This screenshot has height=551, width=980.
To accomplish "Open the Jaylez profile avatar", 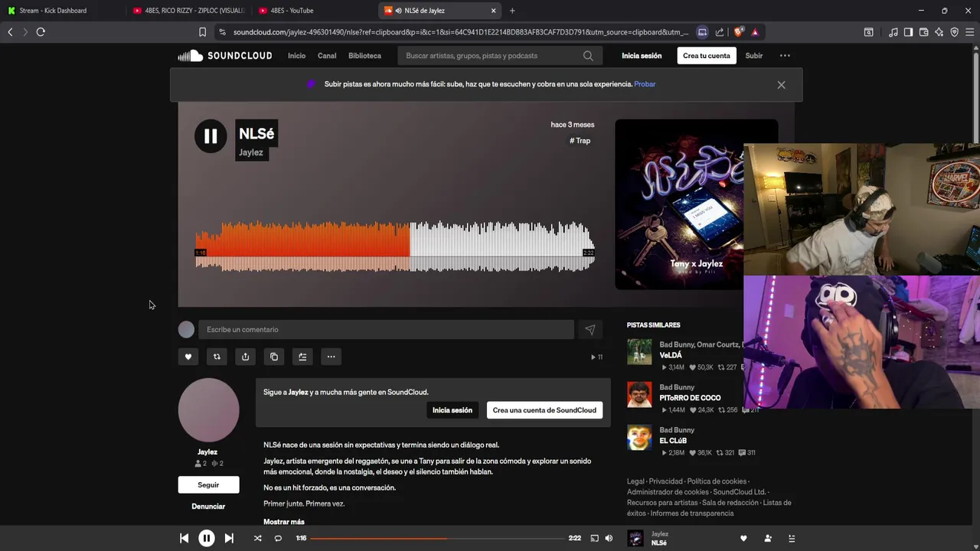I will 208,409.
